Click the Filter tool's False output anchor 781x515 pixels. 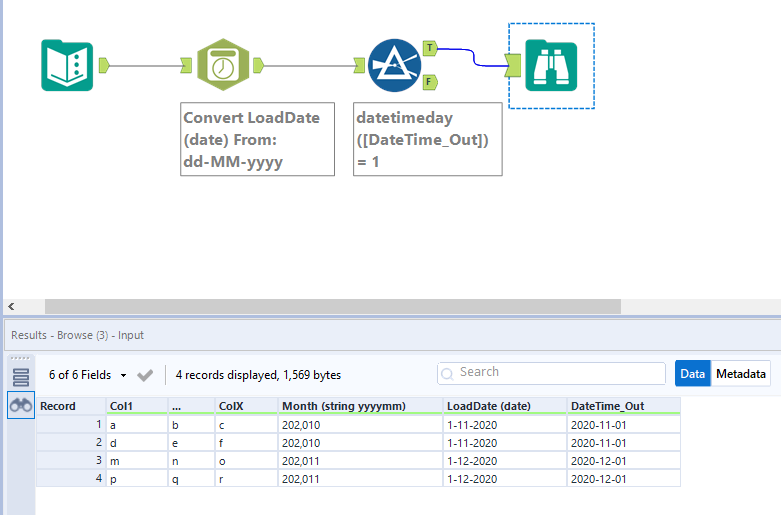[430, 82]
